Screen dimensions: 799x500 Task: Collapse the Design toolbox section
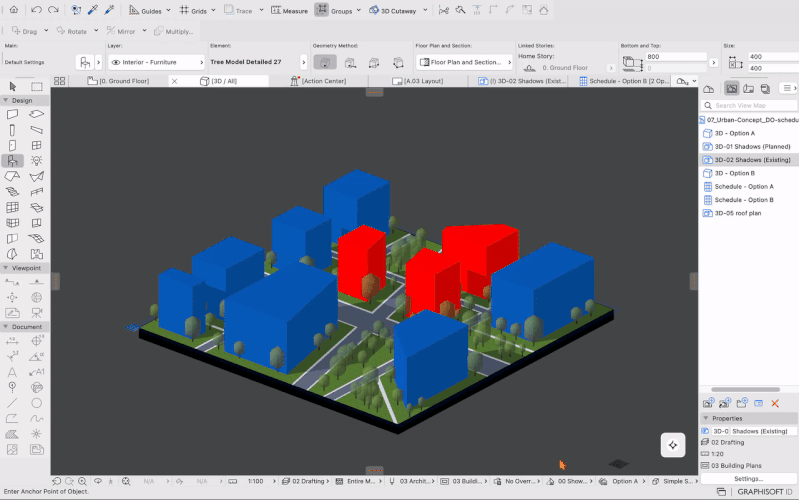click(x=6, y=100)
